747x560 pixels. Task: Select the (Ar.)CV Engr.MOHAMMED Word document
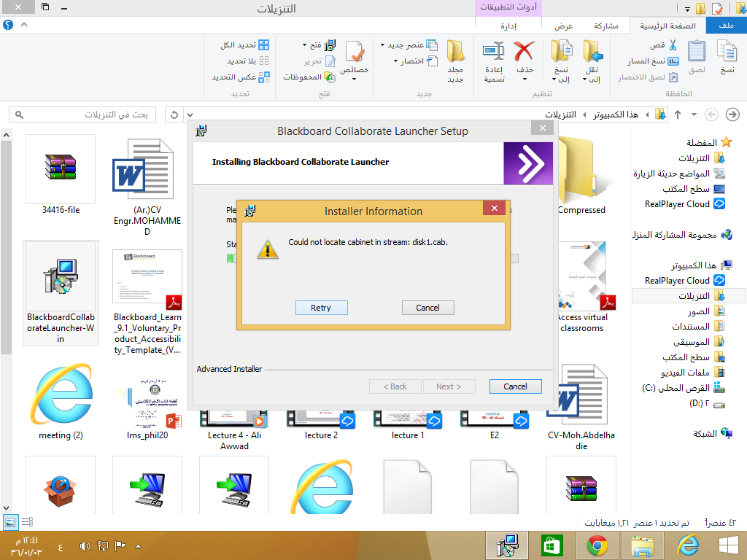point(147,186)
